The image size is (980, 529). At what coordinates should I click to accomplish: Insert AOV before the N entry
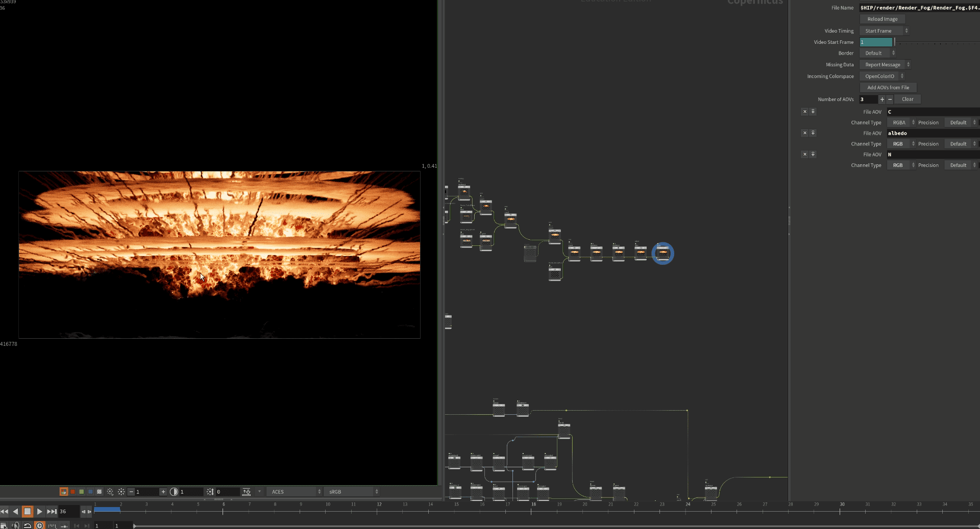point(813,155)
